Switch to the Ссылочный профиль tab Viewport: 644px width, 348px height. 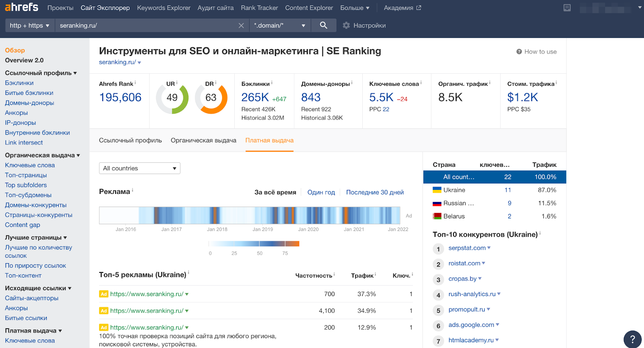tap(130, 140)
